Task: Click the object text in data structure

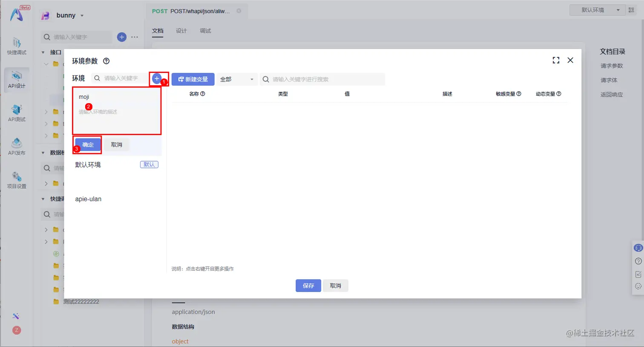Action: [x=180, y=341]
